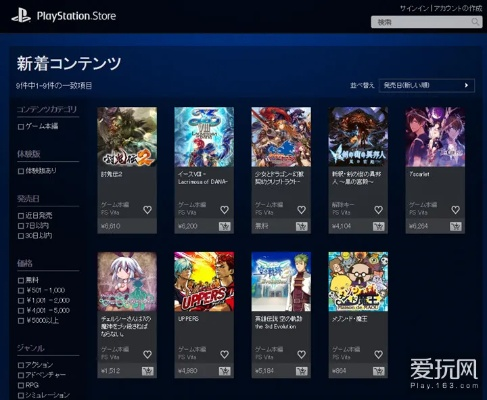Screen dimensions: 487x400
Task: Open the 発売日(新しい順) sort dropdown
Action: [427, 86]
